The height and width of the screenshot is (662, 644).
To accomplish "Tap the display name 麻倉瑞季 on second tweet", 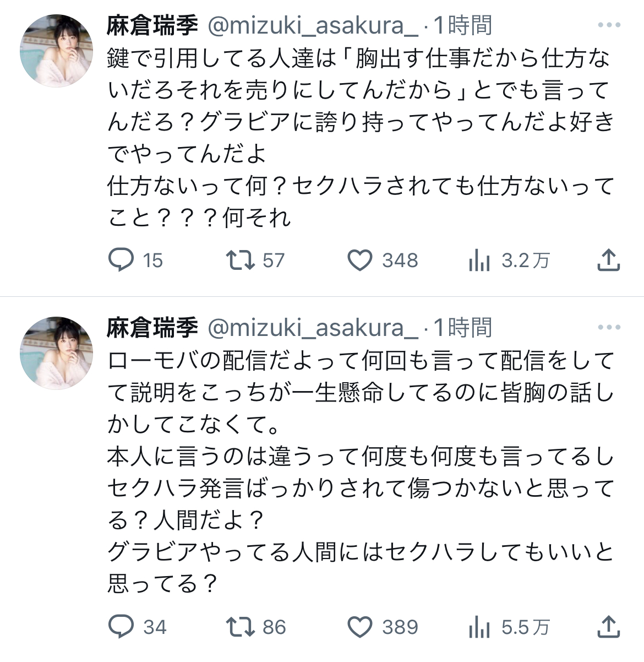I will (x=152, y=328).
